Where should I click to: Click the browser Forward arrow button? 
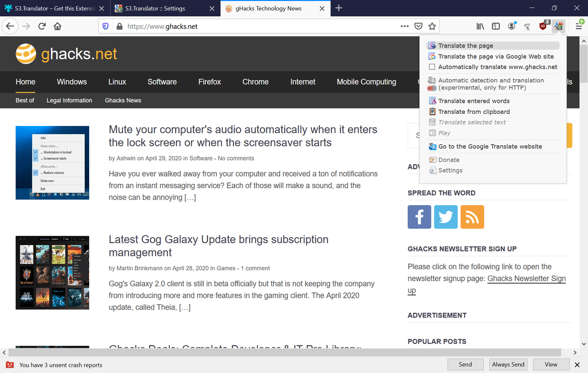coord(26,27)
